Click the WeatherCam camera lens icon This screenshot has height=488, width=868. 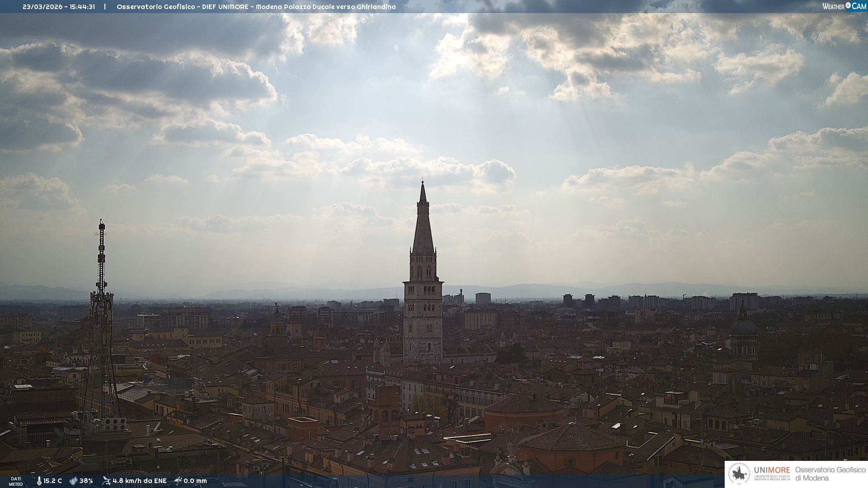pyautogui.click(x=848, y=5)
